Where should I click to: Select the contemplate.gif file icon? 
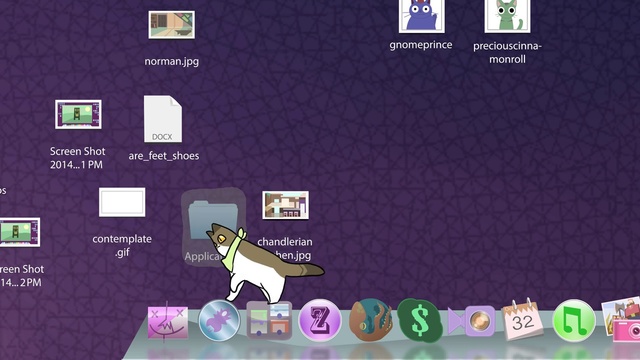[122, 202]
